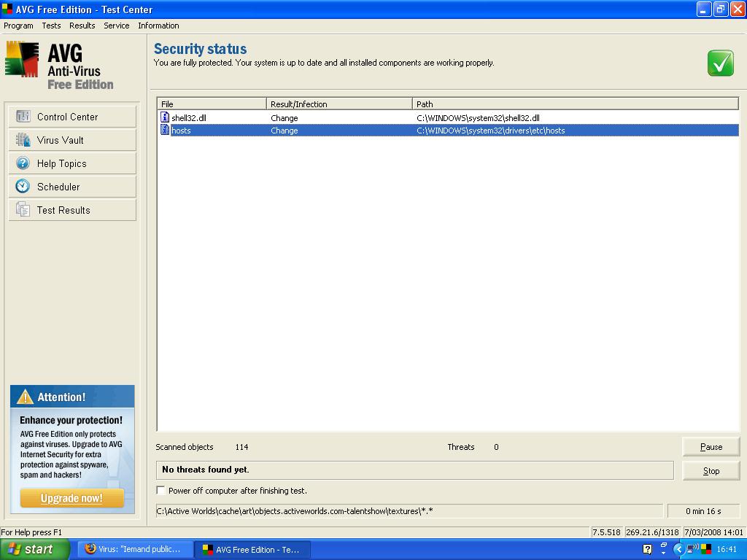This screenshot has width=747, height=560.
Task: Click the language bar help icon
Action: click(648, 549)
